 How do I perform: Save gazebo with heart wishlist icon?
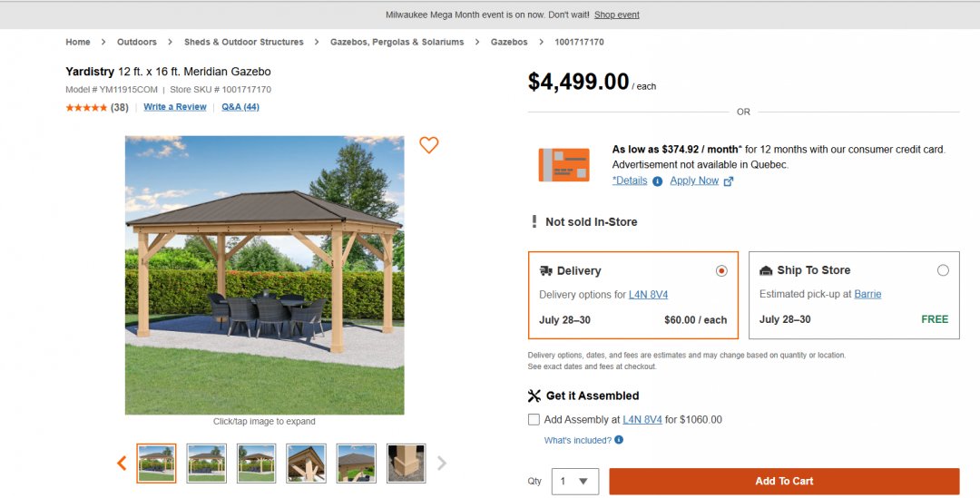pos(428,145)
